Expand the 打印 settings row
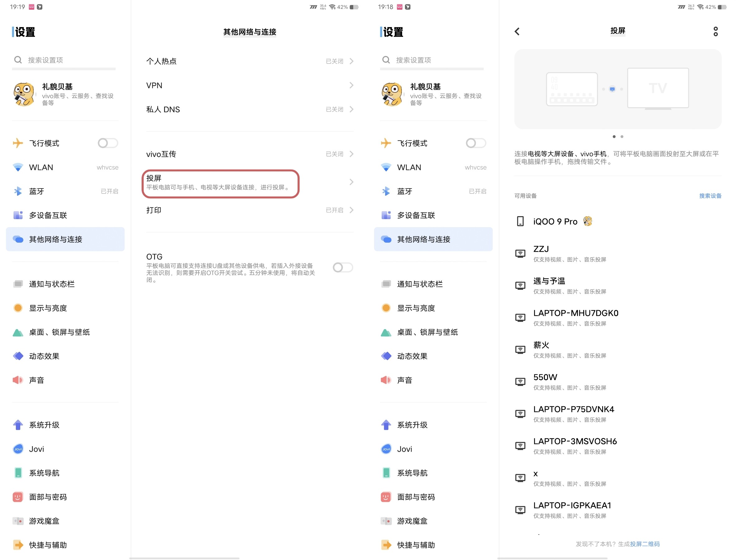 click(x=351, y=210)
